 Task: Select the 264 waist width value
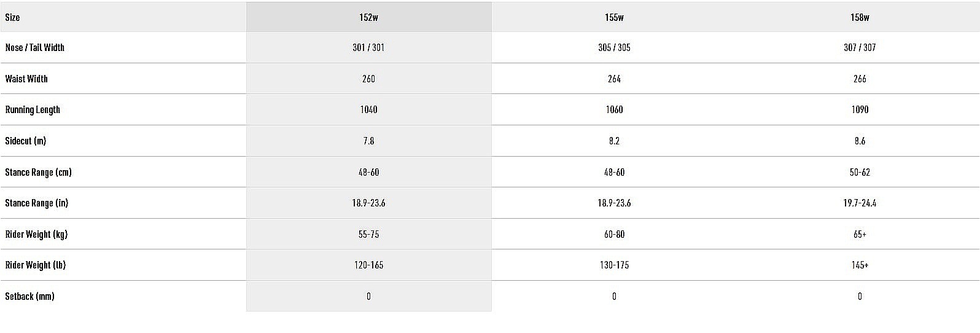614,79
